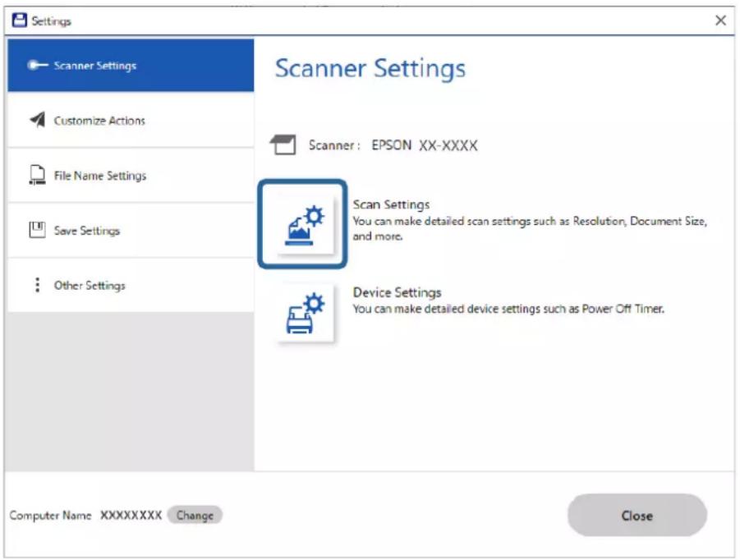Click the Other Settings three-dot icon

(37, 285)
